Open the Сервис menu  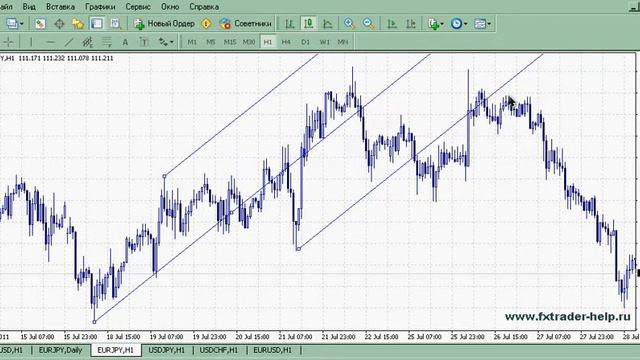click(138, 7)
